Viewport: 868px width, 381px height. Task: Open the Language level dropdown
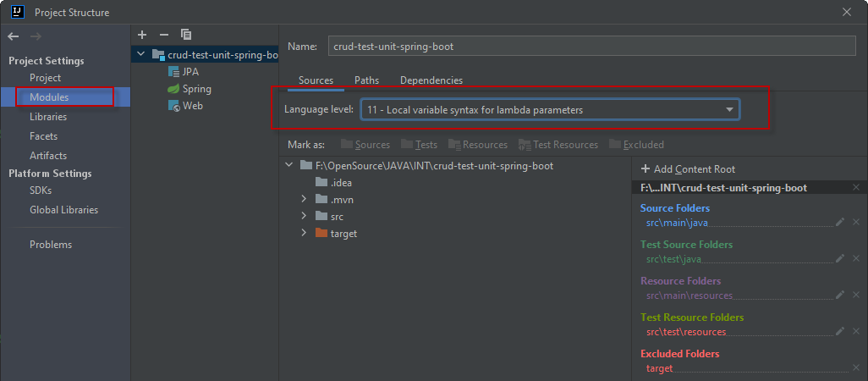pyautogui.click(x=550, y=110)
